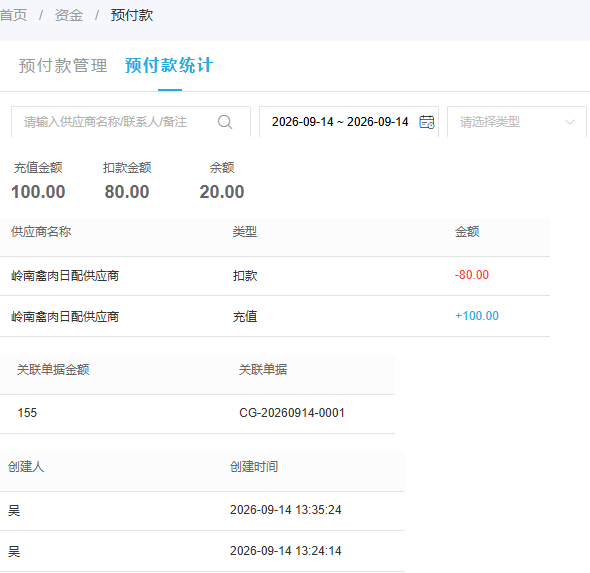
Task: Click timestamp 2026-09-14 13:35:24
Action: click(x=286, y=510)
